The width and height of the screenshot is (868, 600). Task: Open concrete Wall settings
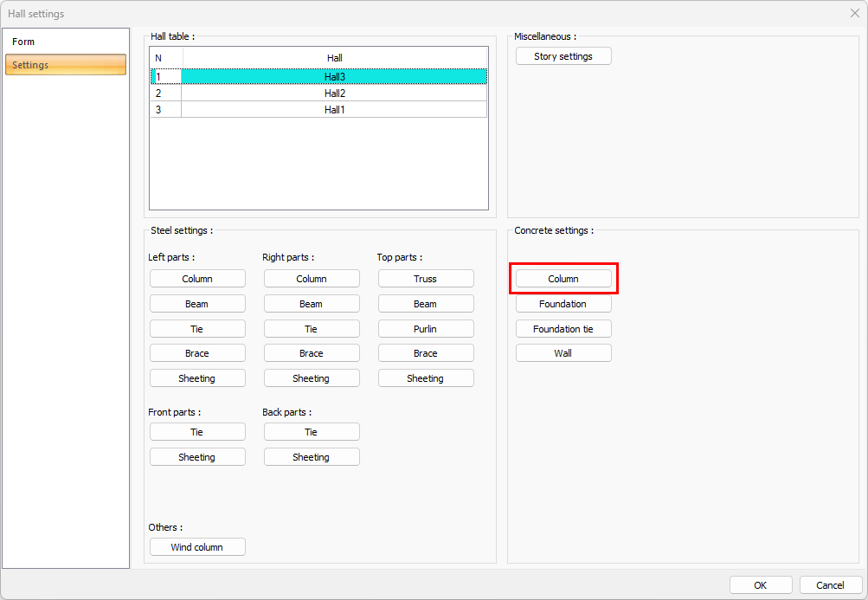(x=563, y=353)
